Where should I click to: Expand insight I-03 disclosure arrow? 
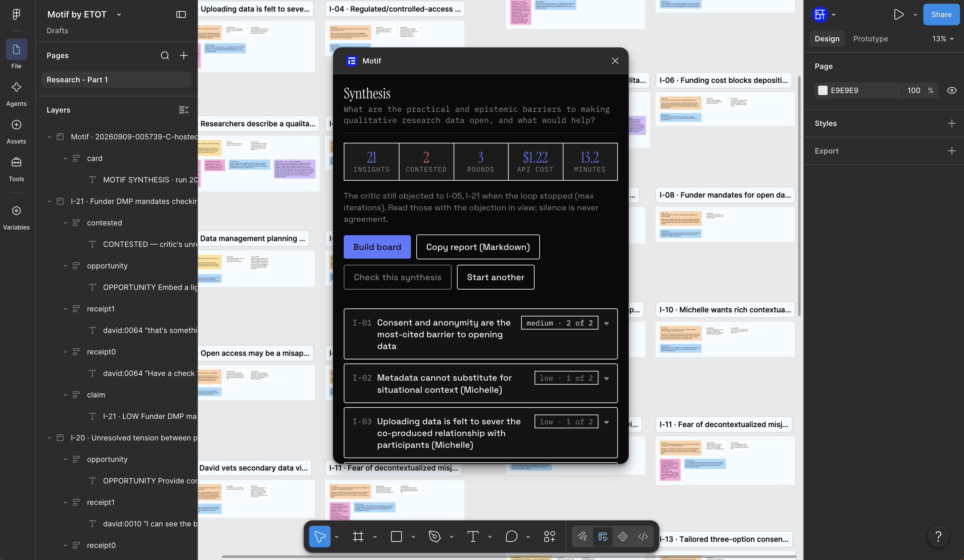point(606,422)
